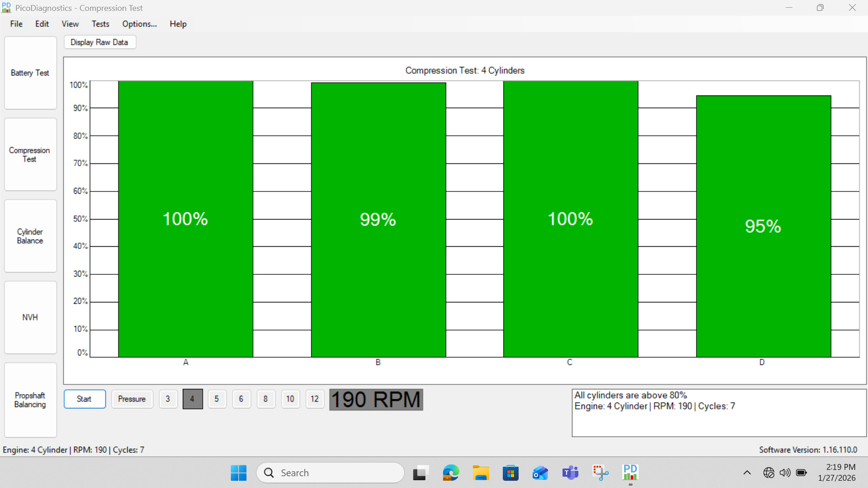Open Microsoft Teams taskbar icon

pyautogui.click(x=570, y=473)
